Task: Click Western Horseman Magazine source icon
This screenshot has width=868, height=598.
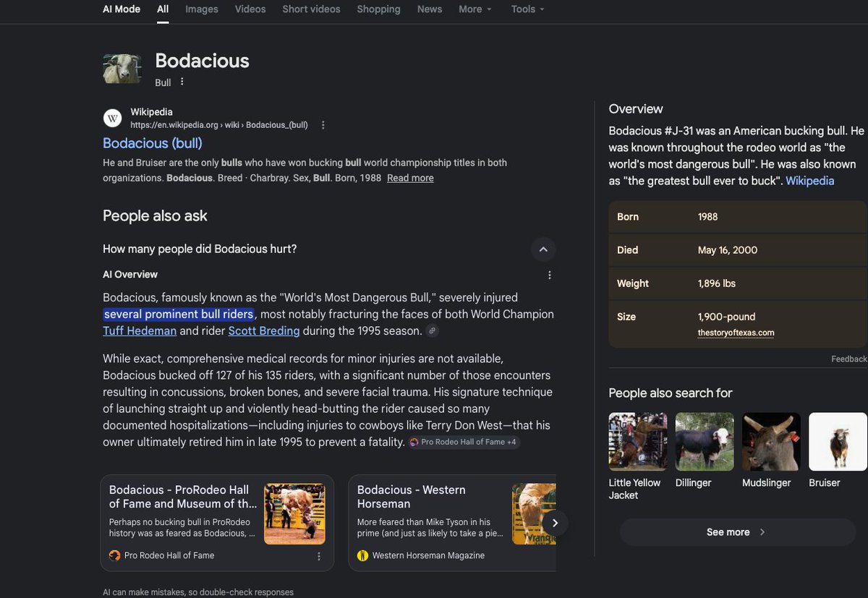Action: click(x=363, y=555)
